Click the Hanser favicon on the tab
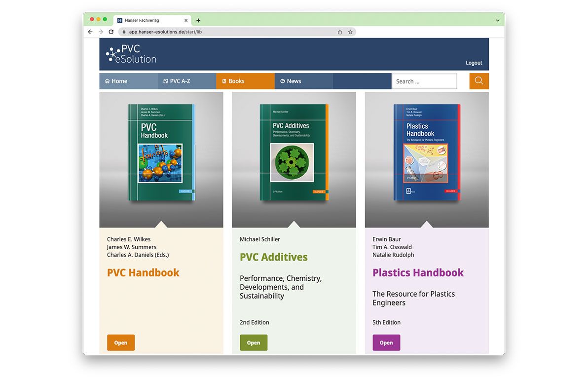588x379 pixels. 120,20
